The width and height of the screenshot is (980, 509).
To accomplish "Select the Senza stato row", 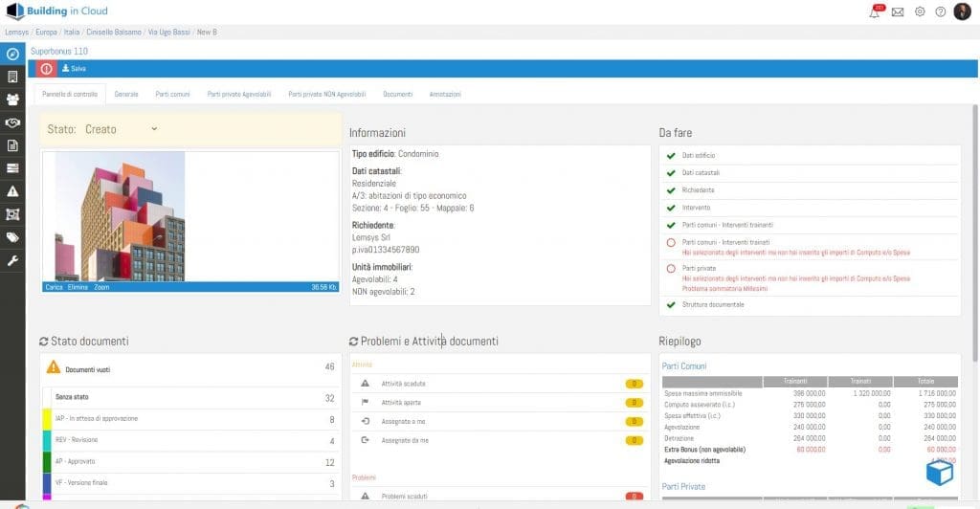I will pos(192,398).
